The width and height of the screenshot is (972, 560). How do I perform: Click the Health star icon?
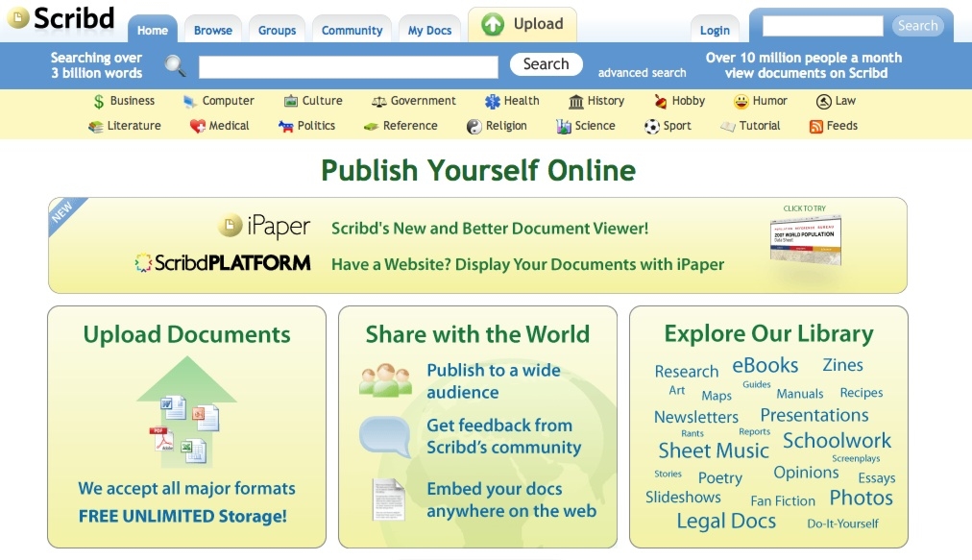(492, 101)
